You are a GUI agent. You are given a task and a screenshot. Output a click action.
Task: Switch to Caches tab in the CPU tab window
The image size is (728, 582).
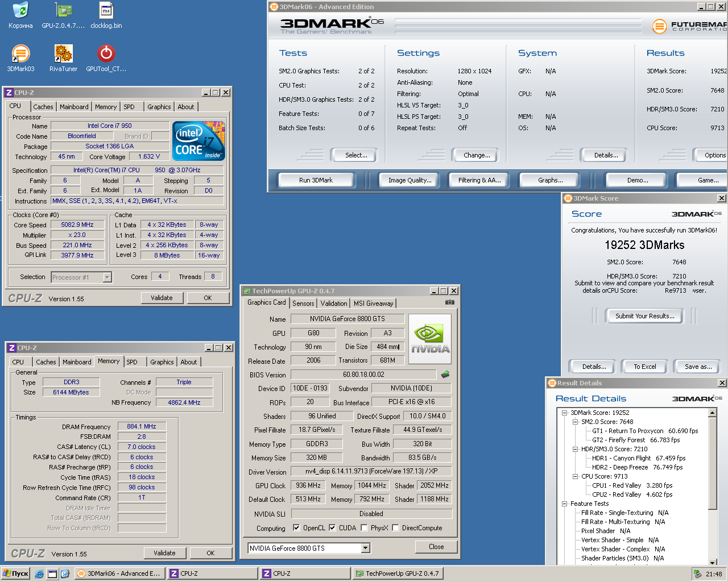pos(43,107)
